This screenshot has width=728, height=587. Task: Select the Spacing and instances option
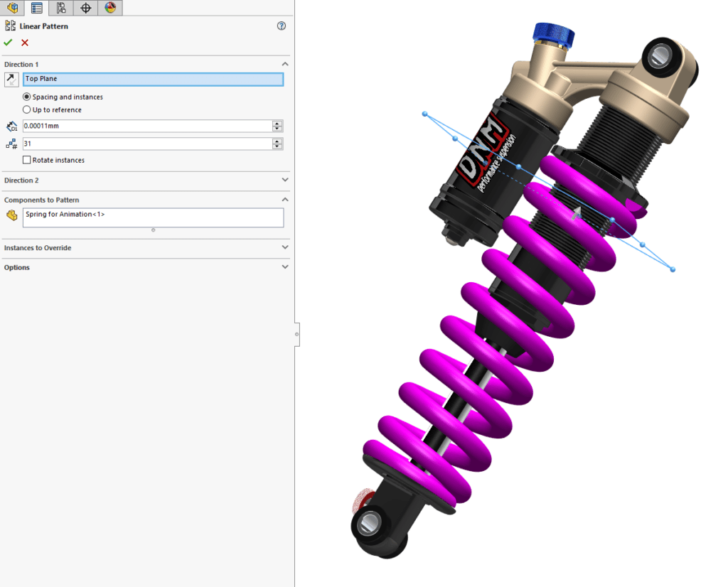pyautogui.click(x=26, y=97)
